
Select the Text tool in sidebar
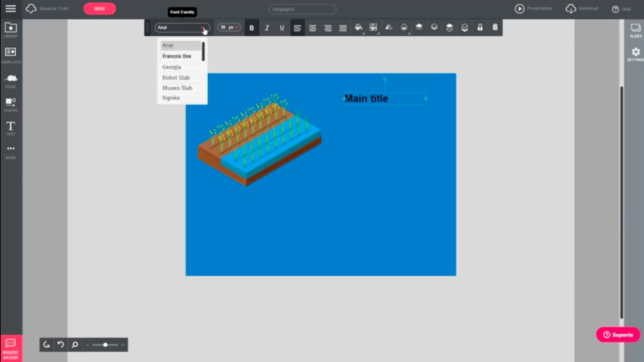coord(11,127)
